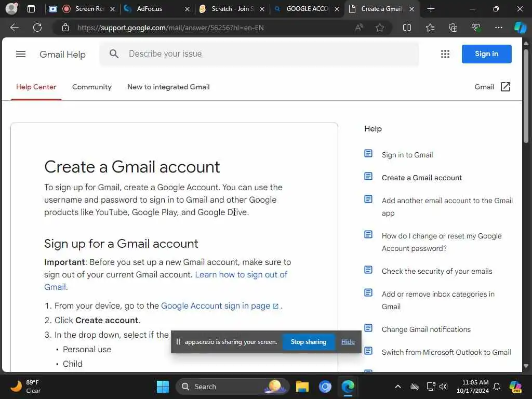Open browser Collections icon
The width and height of the screenshot is (532, 399).
click(453, 28)
